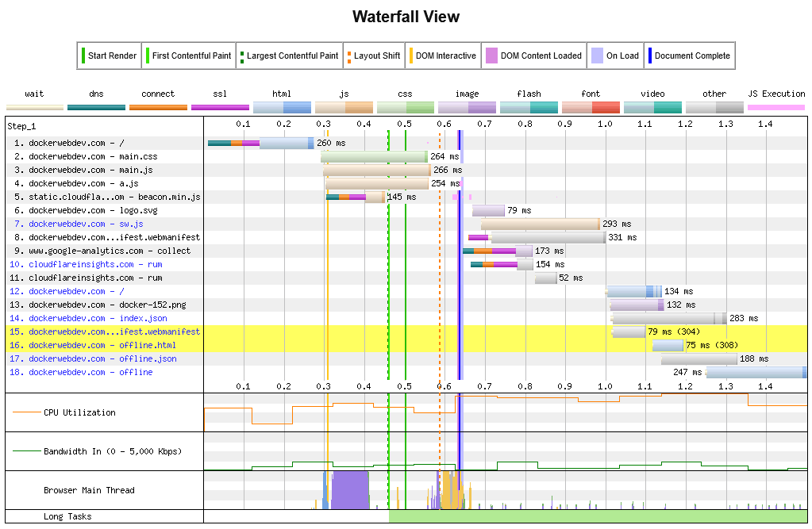
Task: Select request 14 index.json row label
Action: coord(88,319)
